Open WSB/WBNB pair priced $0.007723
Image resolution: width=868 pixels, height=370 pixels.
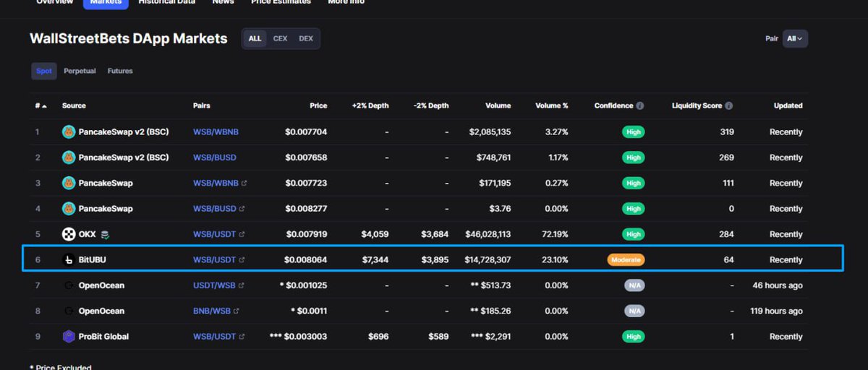click(216, 183)
